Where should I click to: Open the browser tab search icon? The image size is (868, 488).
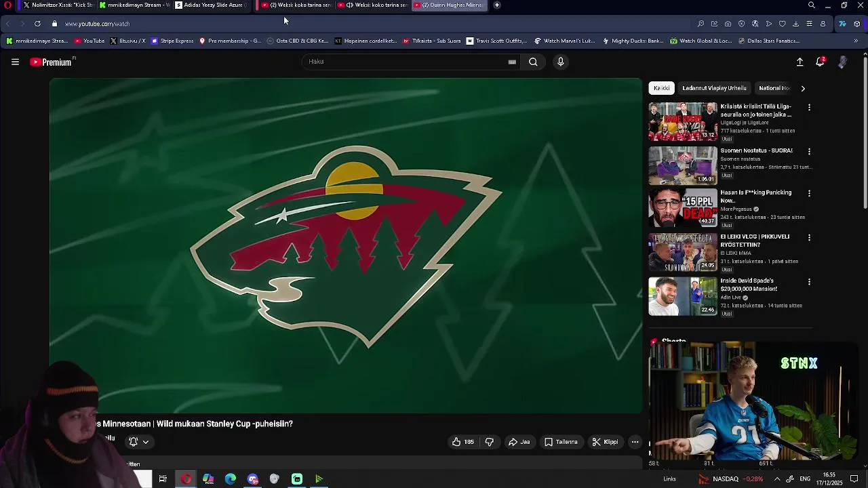tap(812, 5)
